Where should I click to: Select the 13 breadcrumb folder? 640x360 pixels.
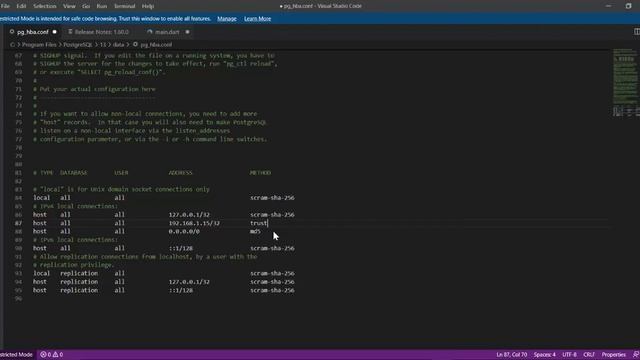click(103, 44)
